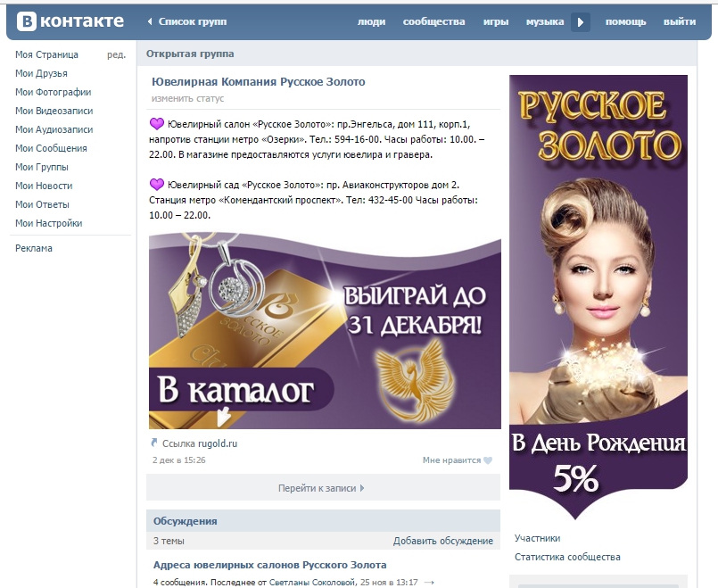
Task: Open Мои Настройки in sidebar
Action: (48, 223)
